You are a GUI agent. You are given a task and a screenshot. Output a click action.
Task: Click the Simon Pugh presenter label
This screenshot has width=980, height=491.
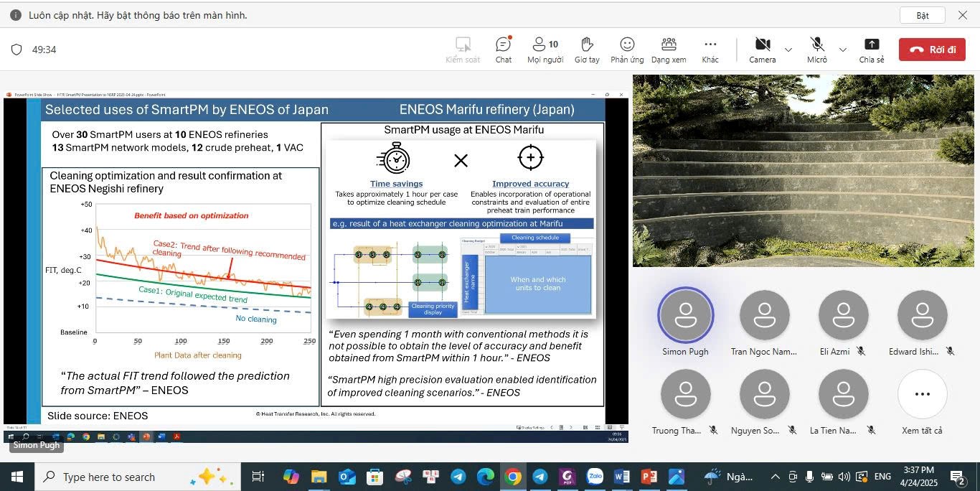(37, 445)
